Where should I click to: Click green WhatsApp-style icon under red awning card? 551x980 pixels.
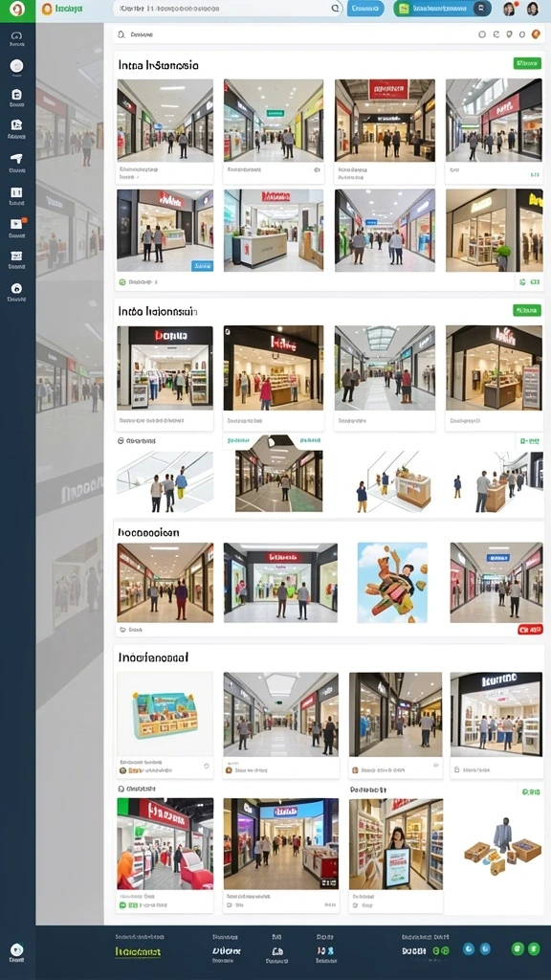(x=122, y=905)
